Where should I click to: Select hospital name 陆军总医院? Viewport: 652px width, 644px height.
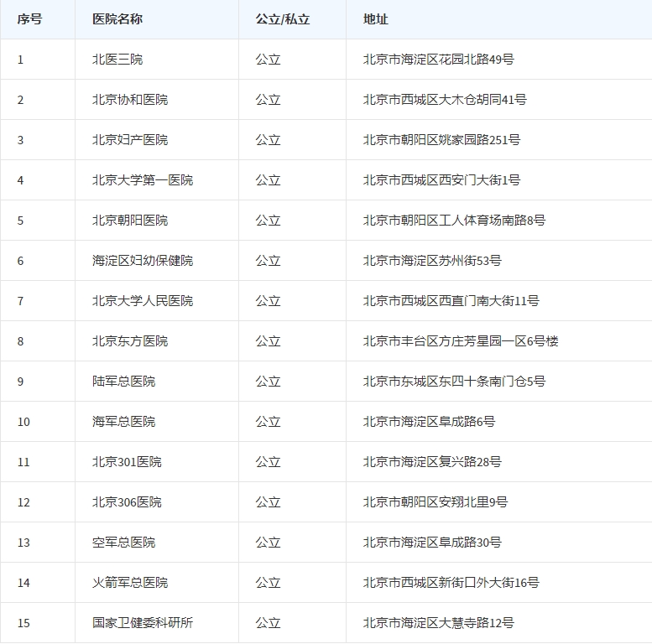[123, 382]
